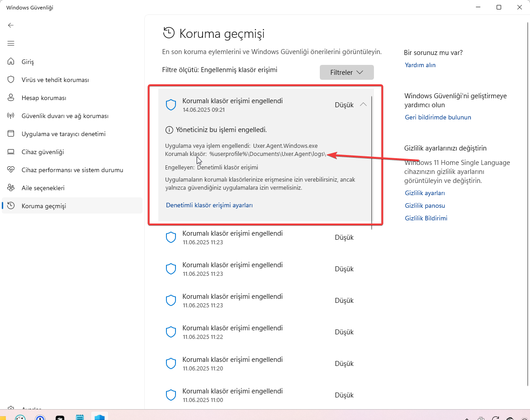This screenshot has height=420, width=530.
Task: Click the Aile seçenekleri family icon
Action: 11,188
